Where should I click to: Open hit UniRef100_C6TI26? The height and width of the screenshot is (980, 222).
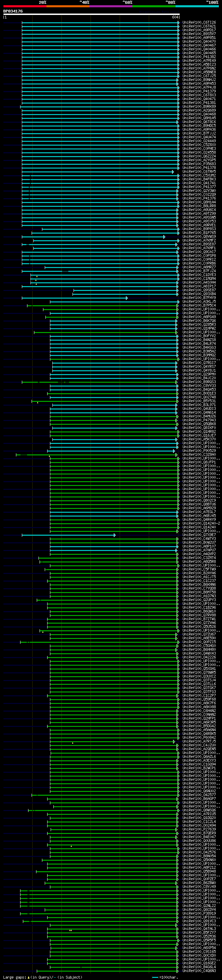199,23
